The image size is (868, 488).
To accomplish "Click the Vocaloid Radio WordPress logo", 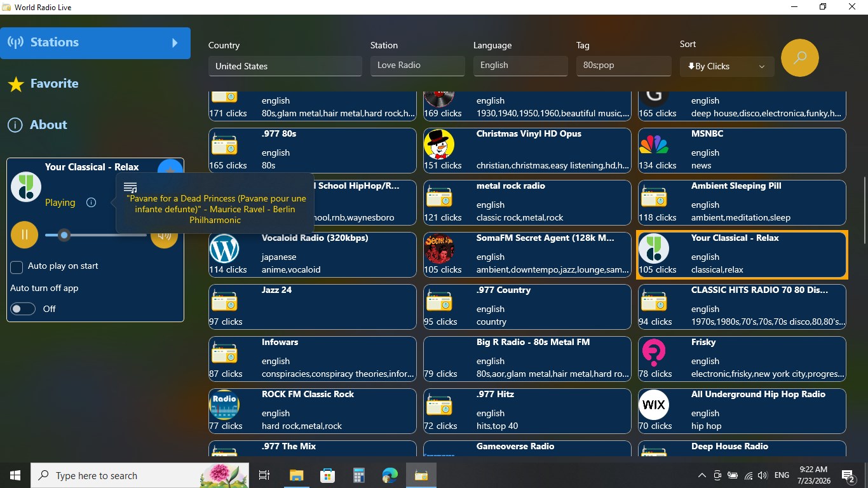I will point(224,249).
